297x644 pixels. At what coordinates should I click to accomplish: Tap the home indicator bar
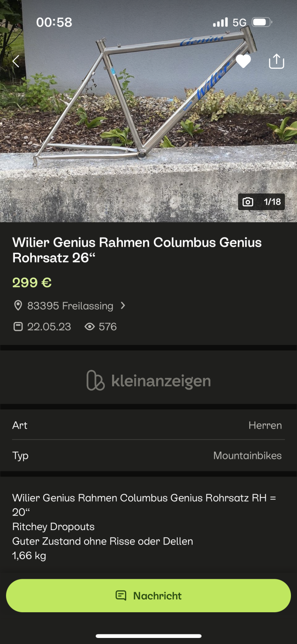[x=148, y=636]
